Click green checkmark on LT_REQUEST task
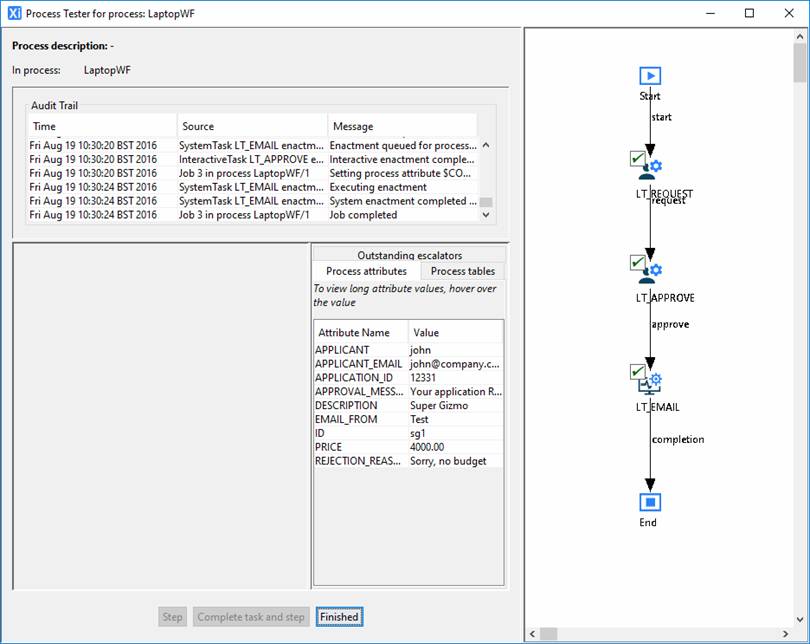810x644 pixels. (x=636, y=158)
